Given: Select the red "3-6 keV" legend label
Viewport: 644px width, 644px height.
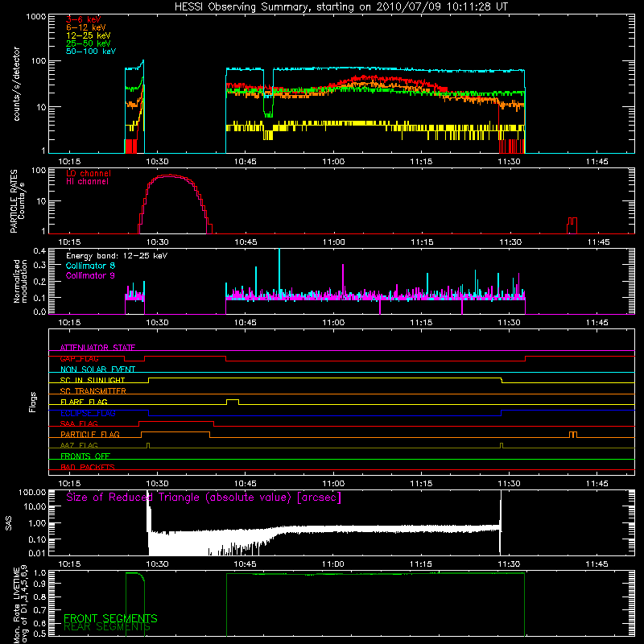Looking at the screenshot, I should click(84, 19).
